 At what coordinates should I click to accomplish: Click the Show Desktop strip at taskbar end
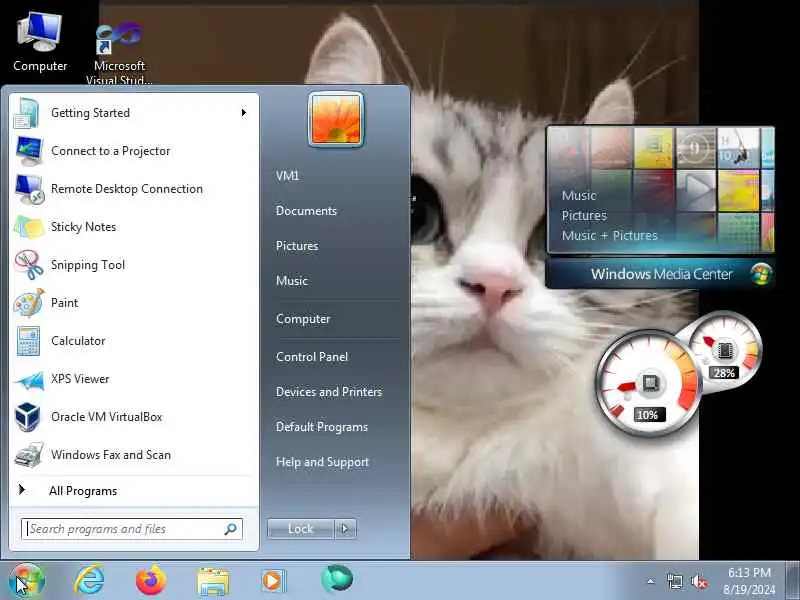[x=793, y=581]
